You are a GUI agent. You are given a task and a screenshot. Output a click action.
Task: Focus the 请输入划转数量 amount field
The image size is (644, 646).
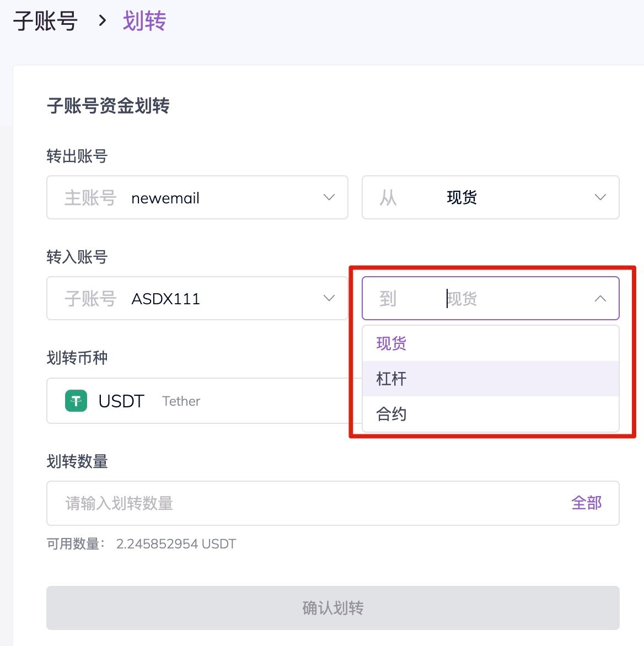click(309, 503)
